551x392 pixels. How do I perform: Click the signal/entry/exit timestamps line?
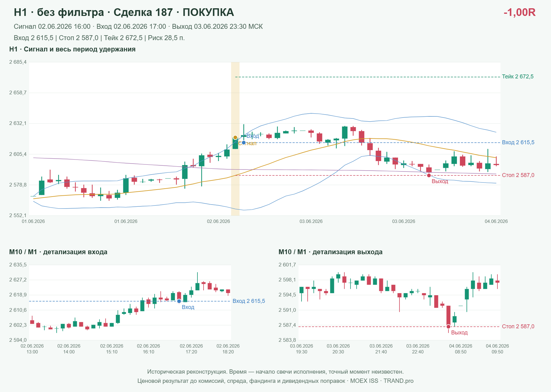(x=138, y=27)
